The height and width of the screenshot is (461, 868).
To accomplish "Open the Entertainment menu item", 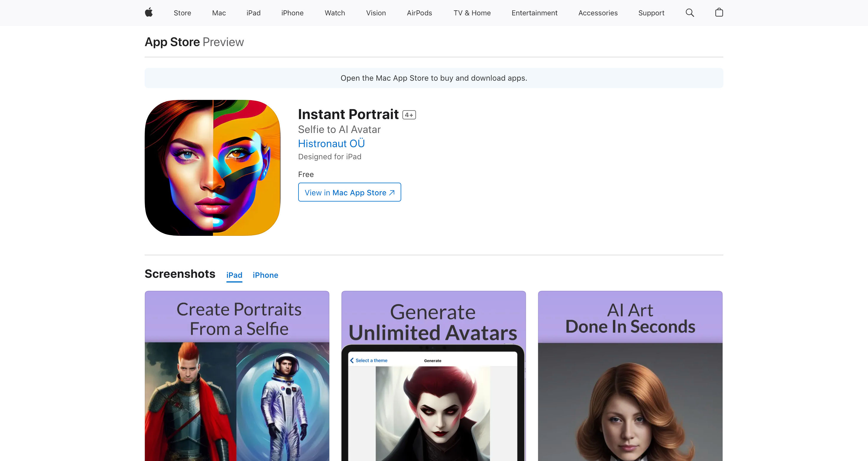I will [534, 13].
